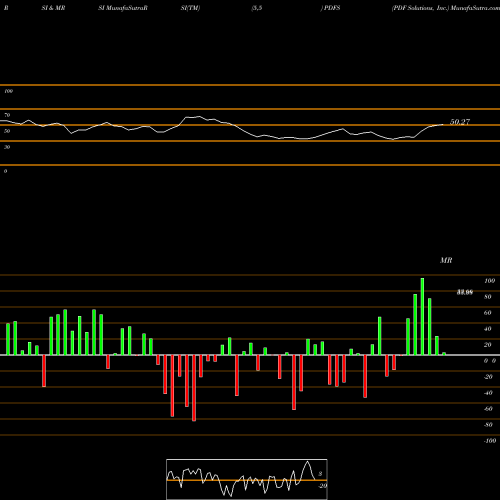The height and width of the screenshot is (500, 500).
Task: Click the MR label above the bar chart
Action: (446, 260)
